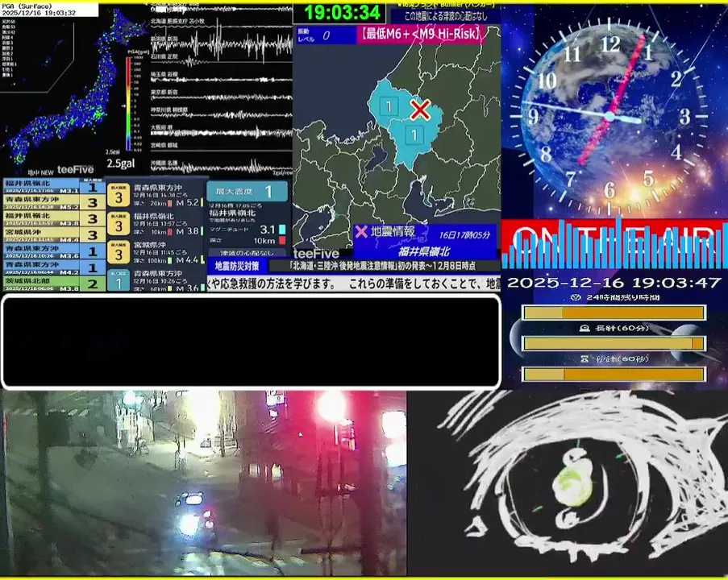The height and width of the screenshot is (580, 728).
Task: Click the street camera live video feed
Action: pos(204,483)
